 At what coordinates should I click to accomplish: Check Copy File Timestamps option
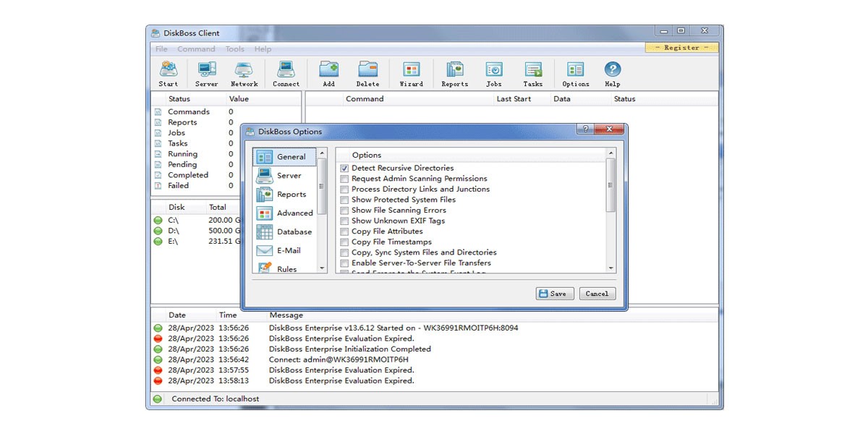coord(345,242)
